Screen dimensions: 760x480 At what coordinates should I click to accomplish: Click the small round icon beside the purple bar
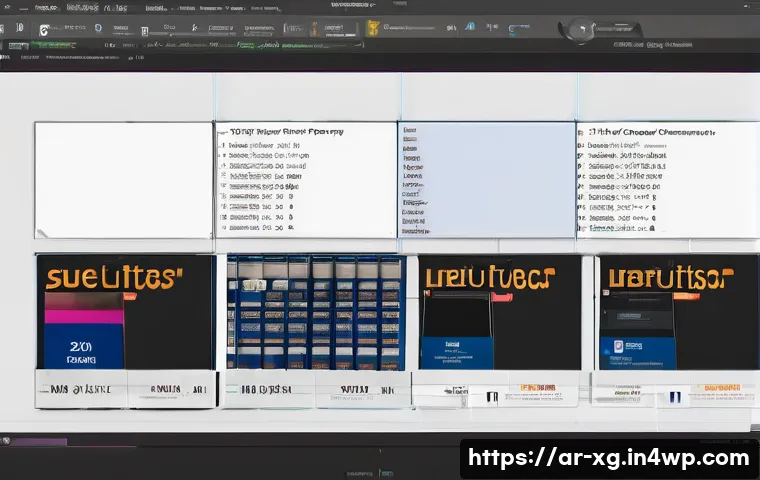[6, 441]
